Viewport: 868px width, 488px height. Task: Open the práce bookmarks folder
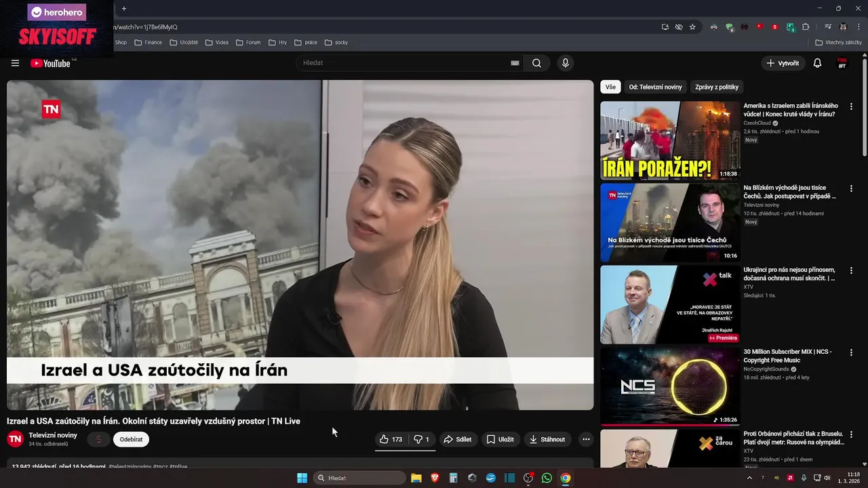click(x=306, y=42)
